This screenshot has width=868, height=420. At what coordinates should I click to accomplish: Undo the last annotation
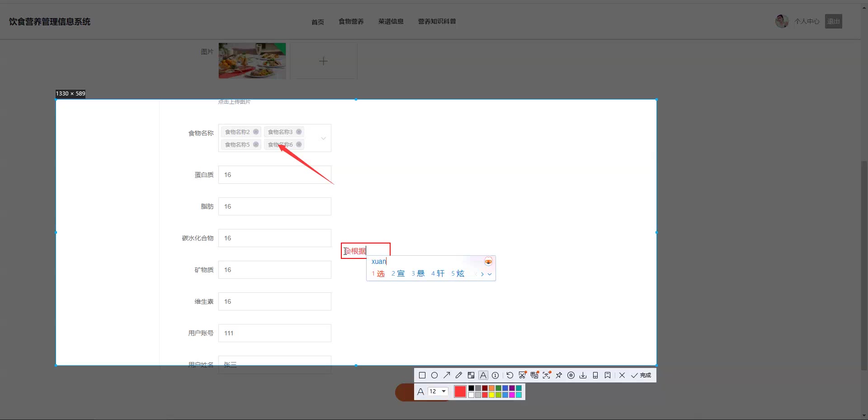click(510, 375)
